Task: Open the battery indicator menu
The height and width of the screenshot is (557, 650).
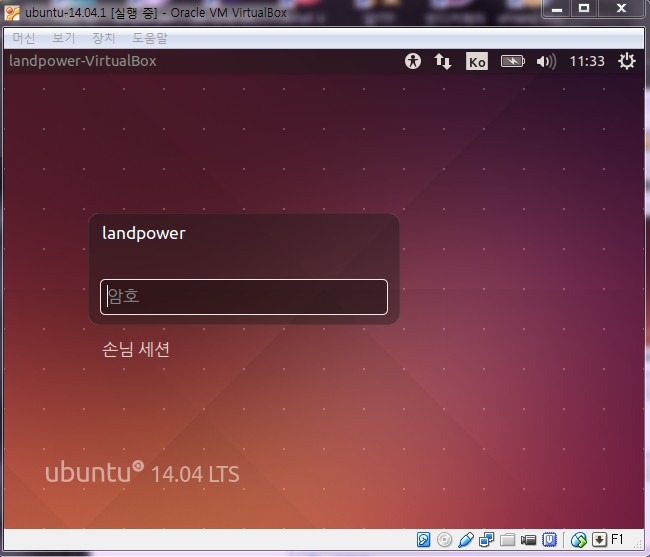Action: [512, 61]
